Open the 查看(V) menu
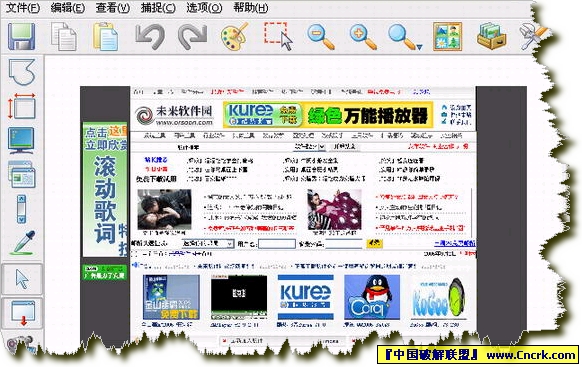This screenshot has width=582, height=367. [x=112, y=7]
